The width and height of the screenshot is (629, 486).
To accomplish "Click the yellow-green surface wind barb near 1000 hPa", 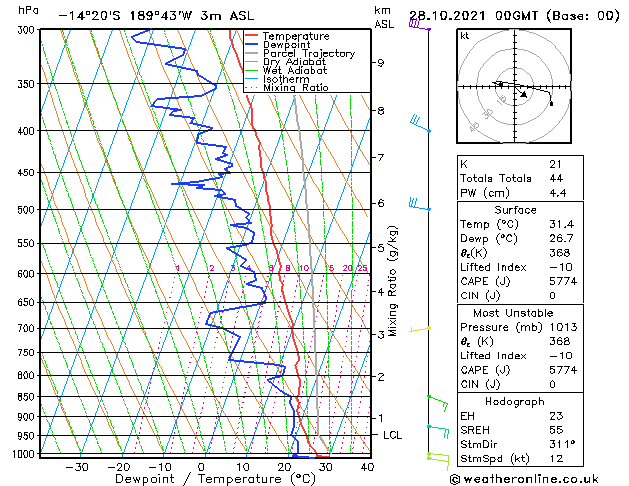I will (x=438, y=461).
